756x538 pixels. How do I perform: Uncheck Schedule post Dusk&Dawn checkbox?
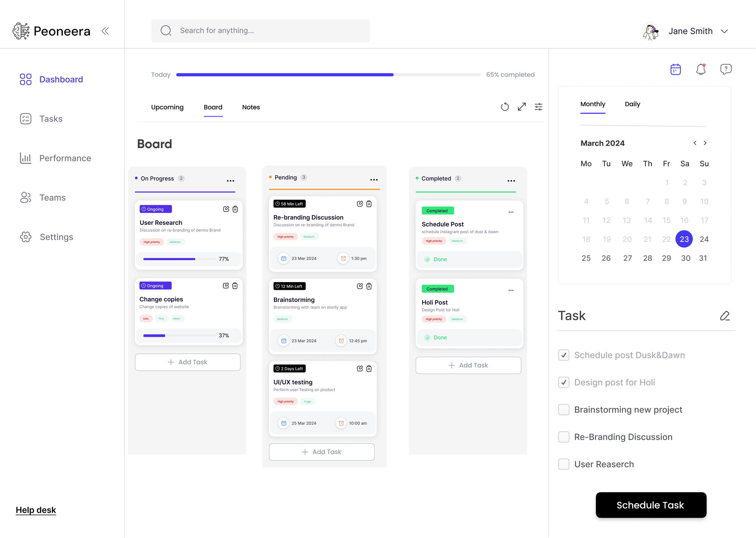coord(564,355)
